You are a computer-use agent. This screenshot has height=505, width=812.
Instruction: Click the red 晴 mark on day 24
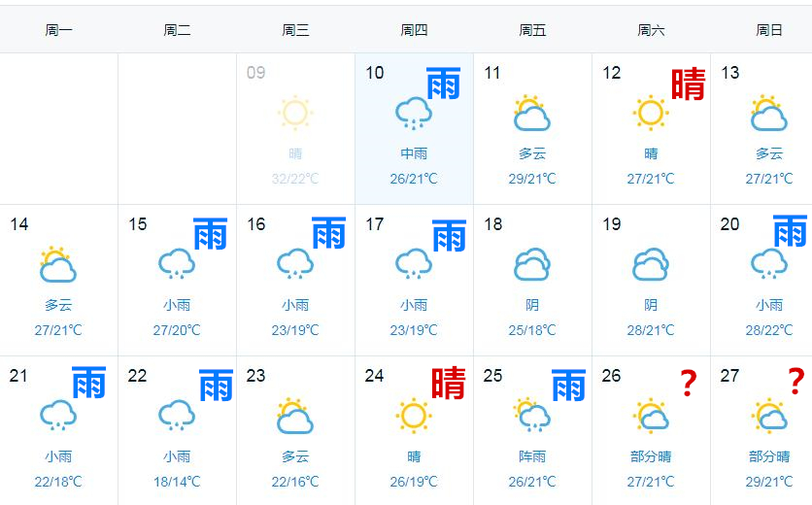pos(449,383)
